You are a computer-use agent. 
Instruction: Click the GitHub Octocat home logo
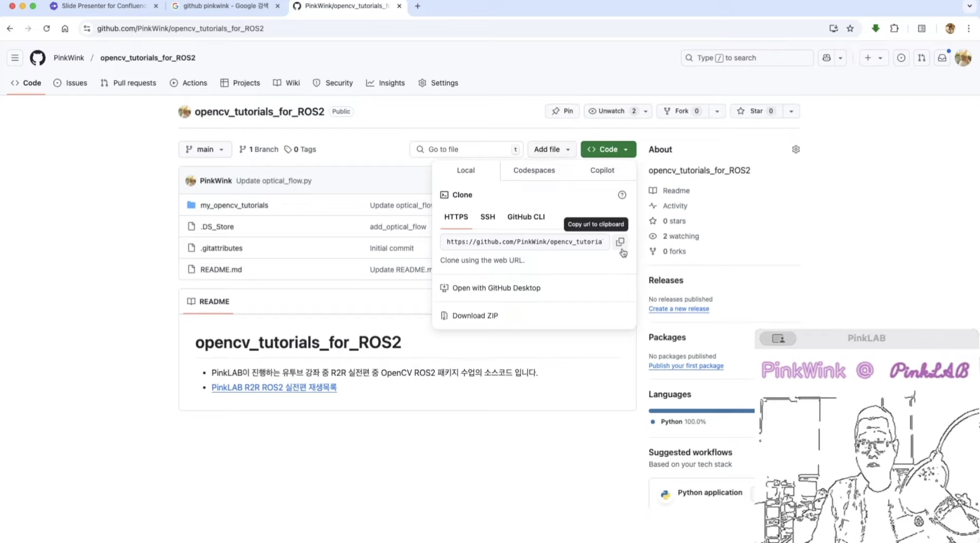pyautogui.click(x=38, y=58)
